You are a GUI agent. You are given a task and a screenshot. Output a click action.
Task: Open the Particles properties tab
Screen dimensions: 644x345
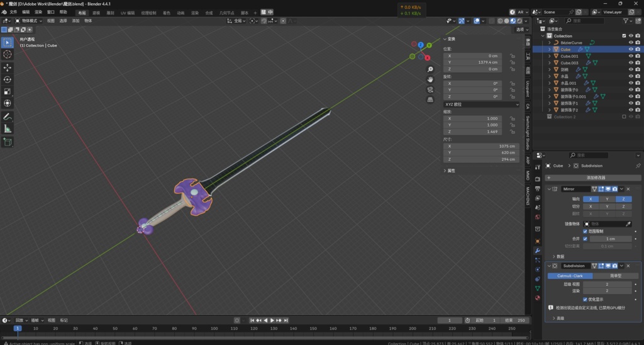pos(538,260)
